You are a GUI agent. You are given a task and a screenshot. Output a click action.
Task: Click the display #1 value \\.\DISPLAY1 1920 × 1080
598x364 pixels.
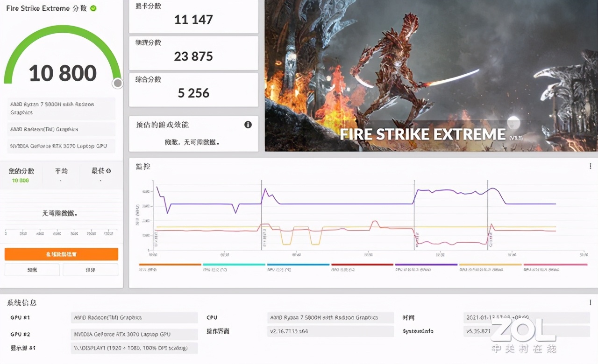click(x=135, y=348)
